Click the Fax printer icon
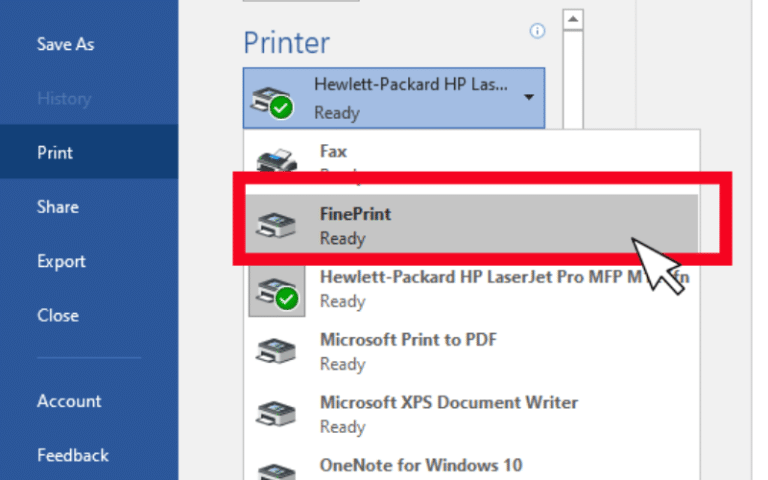 (x=277, y=161)
